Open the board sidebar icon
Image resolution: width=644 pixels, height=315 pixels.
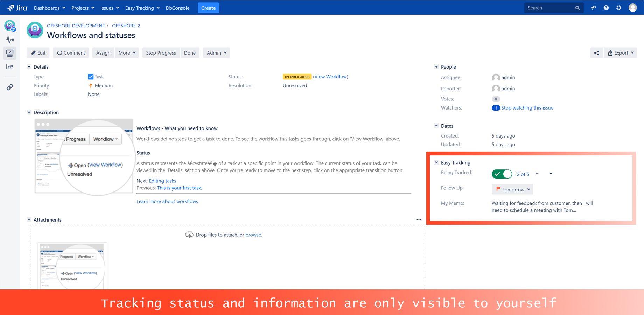click(x=10, y=53)
